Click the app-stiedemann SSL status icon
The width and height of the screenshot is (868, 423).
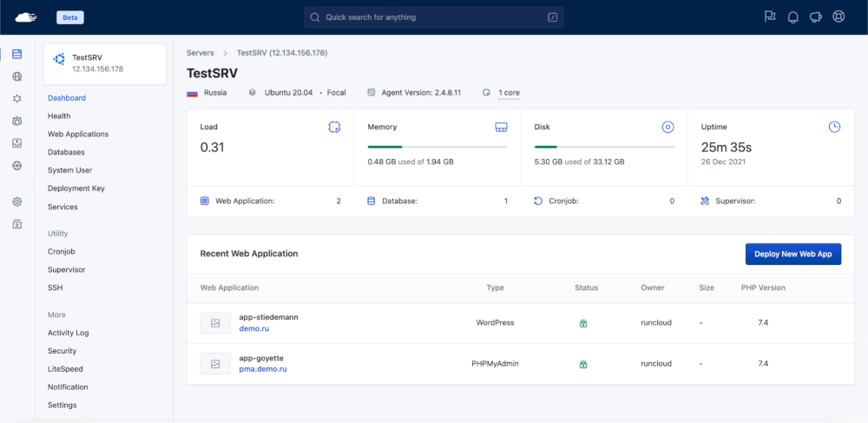click(583, 323)
